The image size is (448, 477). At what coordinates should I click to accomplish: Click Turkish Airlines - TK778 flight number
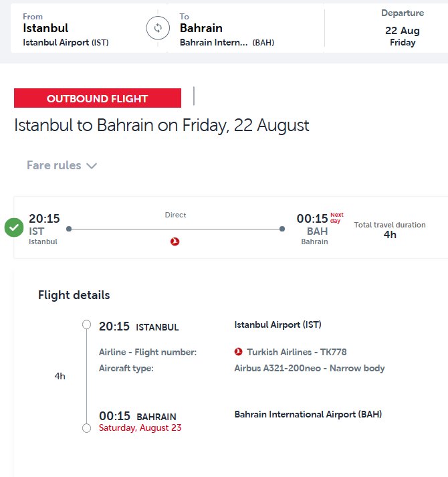(x=296, y=352)
